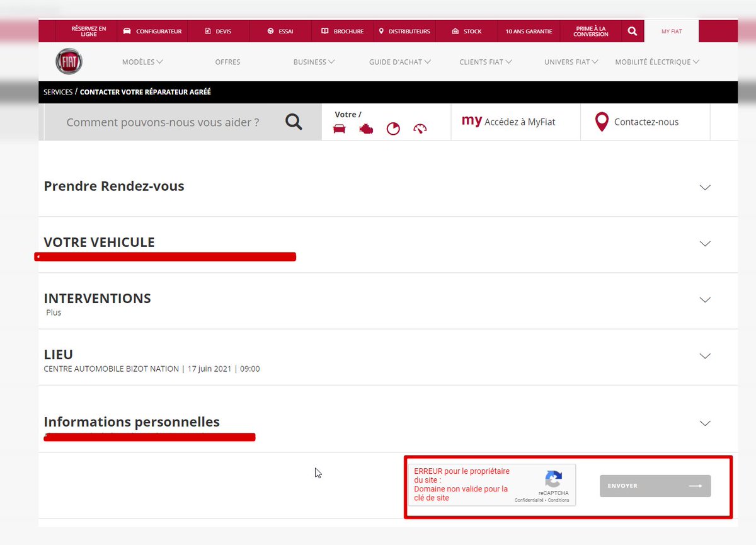Viewport: 756px width, 545px height.
Task: Expand the Lieu section chevron
Action: coord(705,355)
